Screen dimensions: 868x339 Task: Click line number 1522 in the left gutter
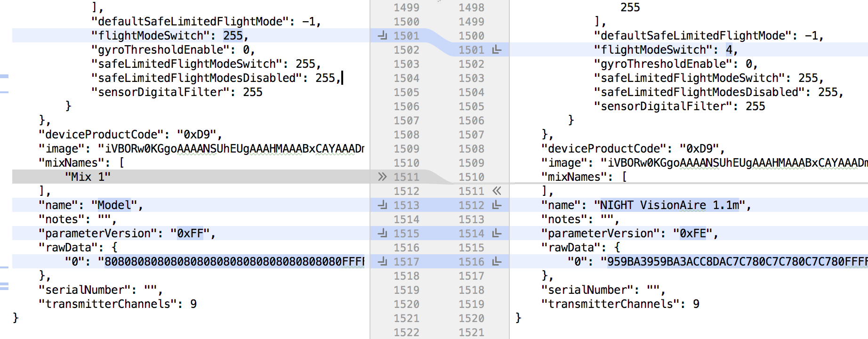tap(406, 332)
